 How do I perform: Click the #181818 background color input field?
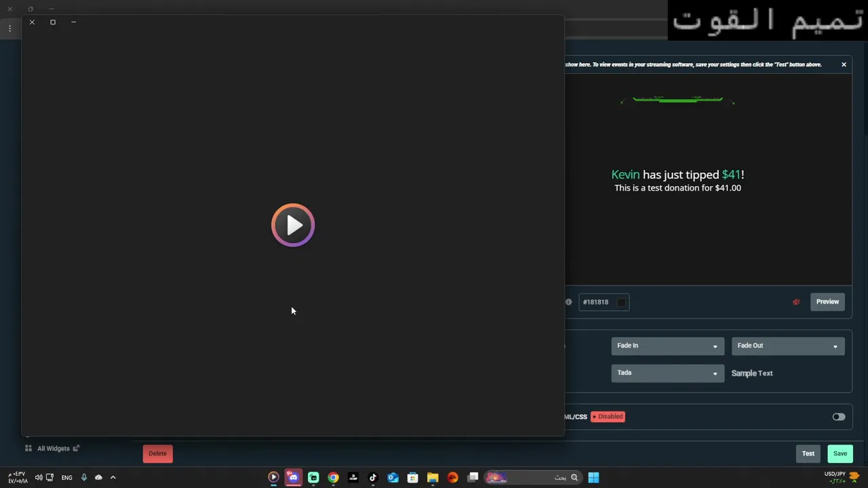[604, 302]
